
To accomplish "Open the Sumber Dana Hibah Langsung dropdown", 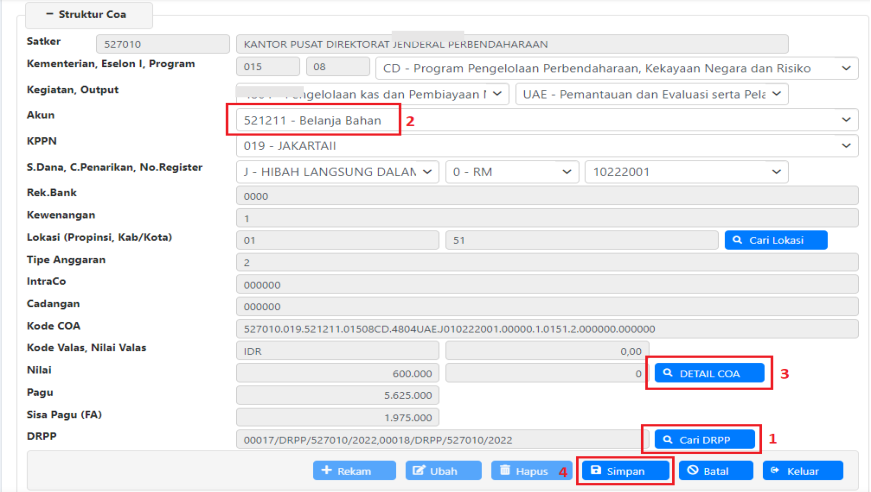I will (x=337, y=172).
